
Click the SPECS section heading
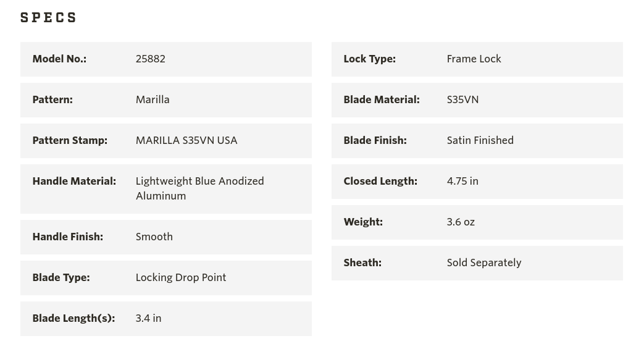coord(48,18)
